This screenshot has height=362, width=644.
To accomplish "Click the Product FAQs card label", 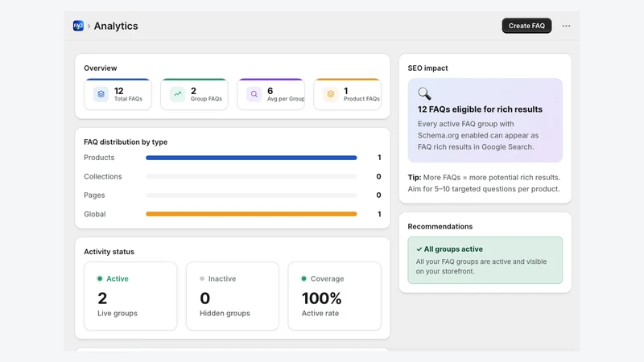I will [361, 99].
